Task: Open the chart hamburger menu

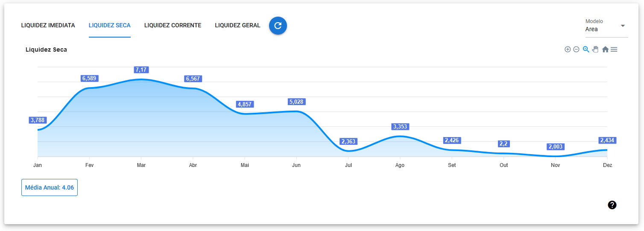Action: point(614,50)
